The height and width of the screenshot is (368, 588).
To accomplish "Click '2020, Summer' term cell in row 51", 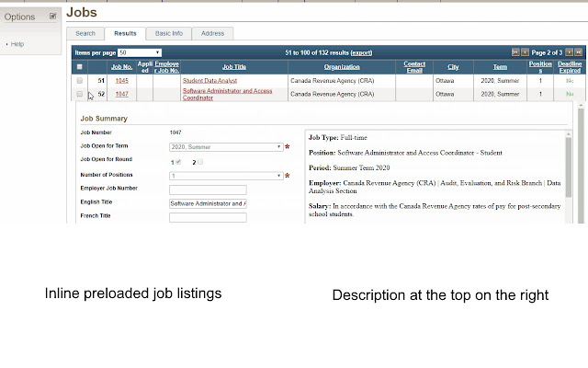I will 500,80.
